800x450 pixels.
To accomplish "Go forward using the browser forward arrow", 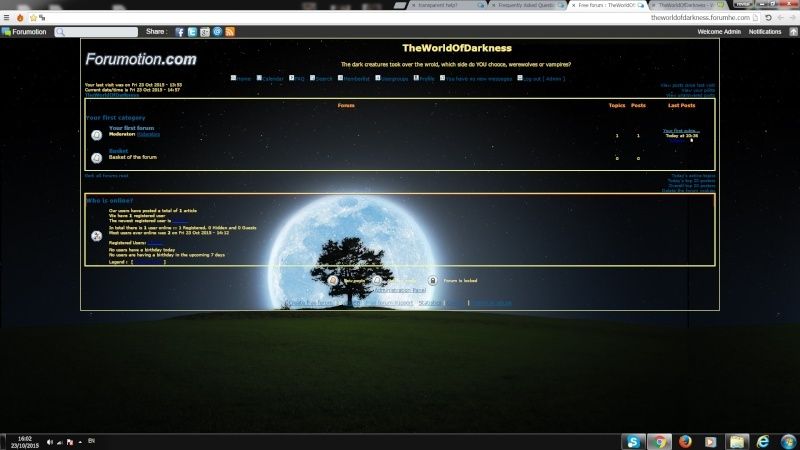I will [792, 17].
